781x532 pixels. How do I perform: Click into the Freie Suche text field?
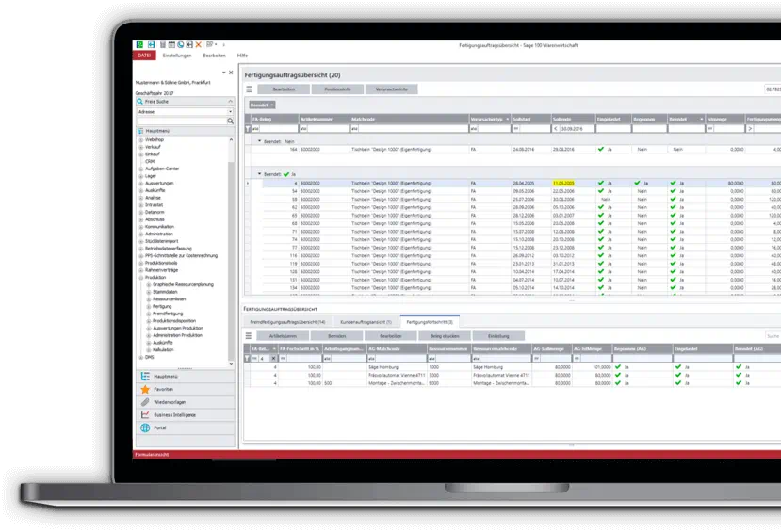(x=182, y=121)
